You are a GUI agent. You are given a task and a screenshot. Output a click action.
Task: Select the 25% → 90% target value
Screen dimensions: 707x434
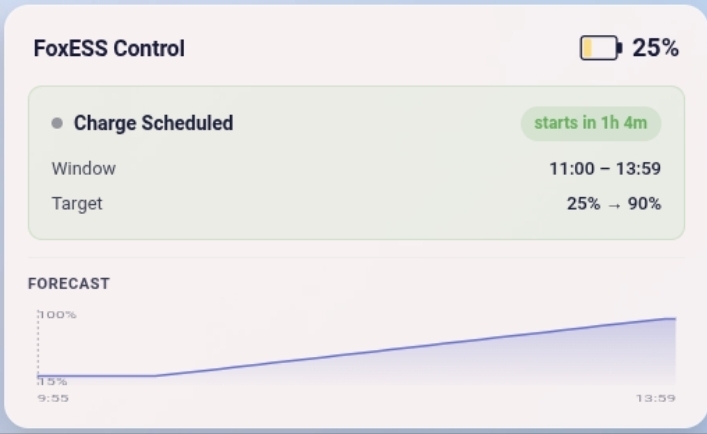tap(613, 204)
